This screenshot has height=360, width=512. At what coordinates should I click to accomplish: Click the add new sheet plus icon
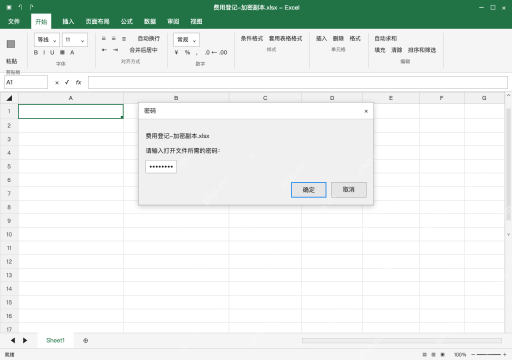click(x=85, y=341)
